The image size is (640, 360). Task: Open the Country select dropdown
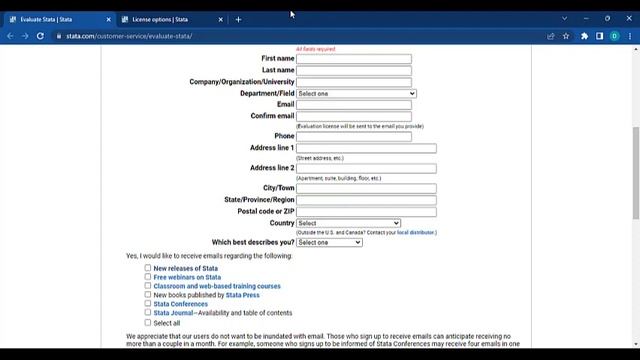tap(348, 223)
